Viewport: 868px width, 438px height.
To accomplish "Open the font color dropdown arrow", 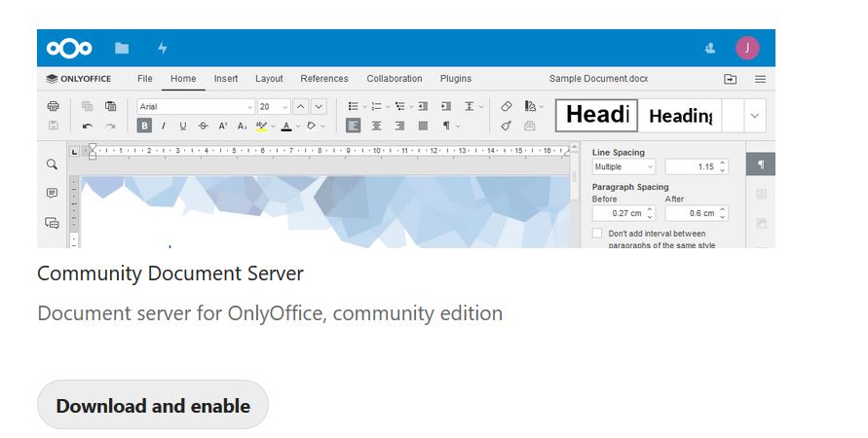I will point(298,127).
